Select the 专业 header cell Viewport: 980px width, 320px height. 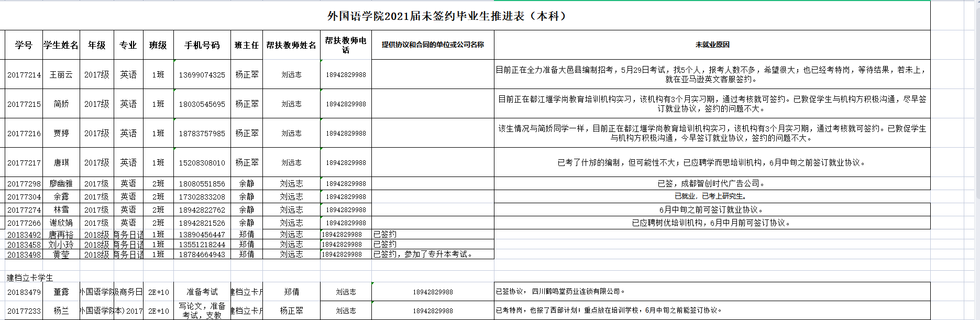(128, 45)
